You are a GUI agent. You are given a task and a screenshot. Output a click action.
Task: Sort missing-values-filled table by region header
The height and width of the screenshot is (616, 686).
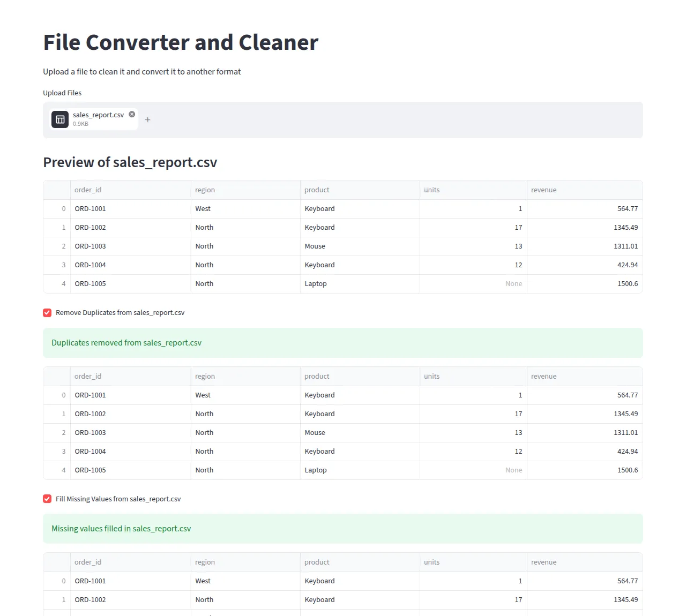(x=245, y=562)
